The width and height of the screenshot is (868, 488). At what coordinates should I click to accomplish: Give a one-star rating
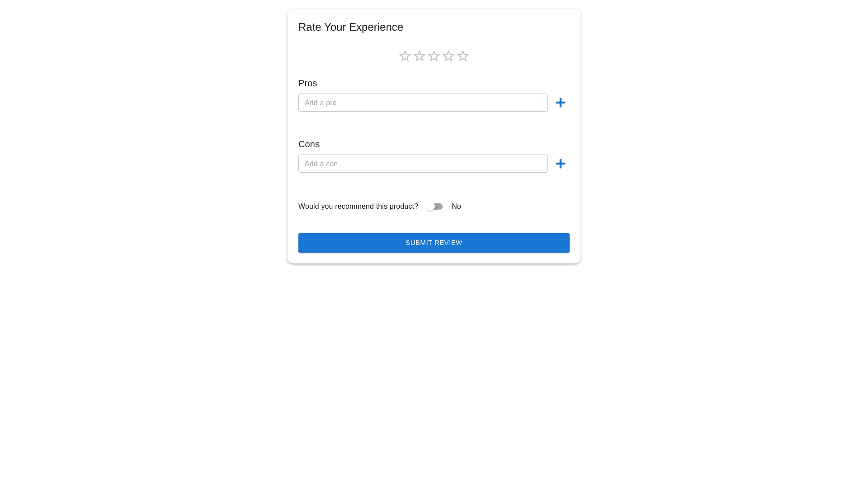tap(405, 56)
